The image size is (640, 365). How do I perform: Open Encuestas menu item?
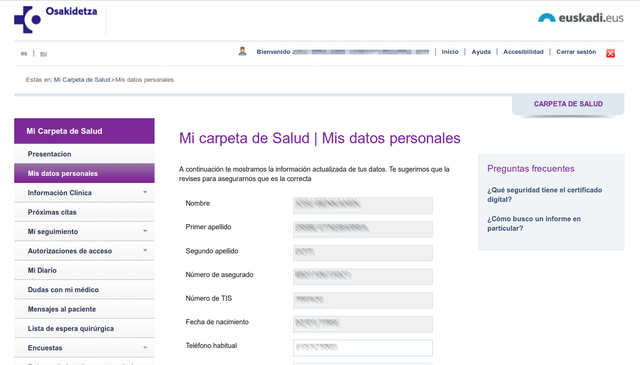(84, 348)
